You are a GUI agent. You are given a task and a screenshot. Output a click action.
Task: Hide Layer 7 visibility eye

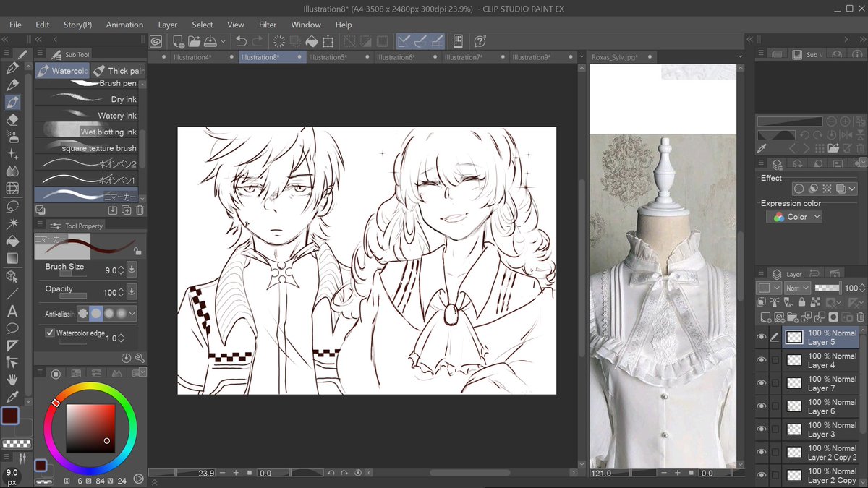(762, 383)
